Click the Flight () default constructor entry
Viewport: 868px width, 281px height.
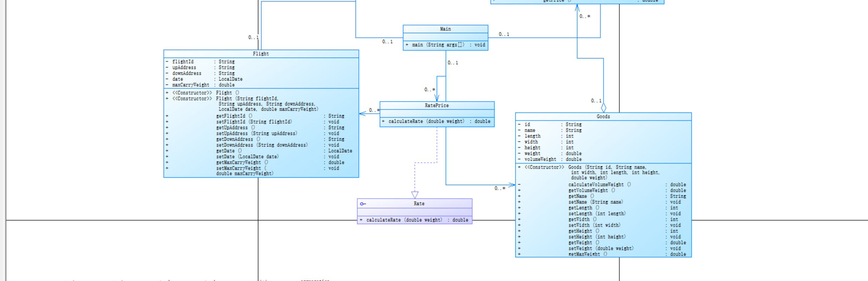click(x=202, y=93)
